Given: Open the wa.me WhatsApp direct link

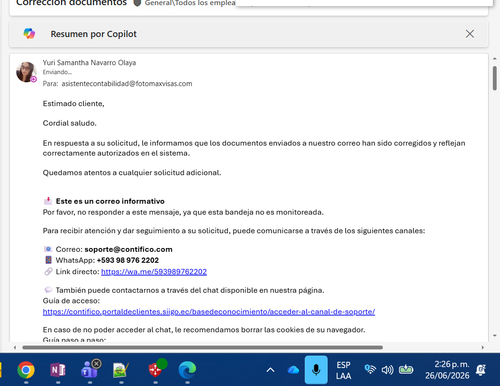Looking at the screenshot, I should (154, 272).
